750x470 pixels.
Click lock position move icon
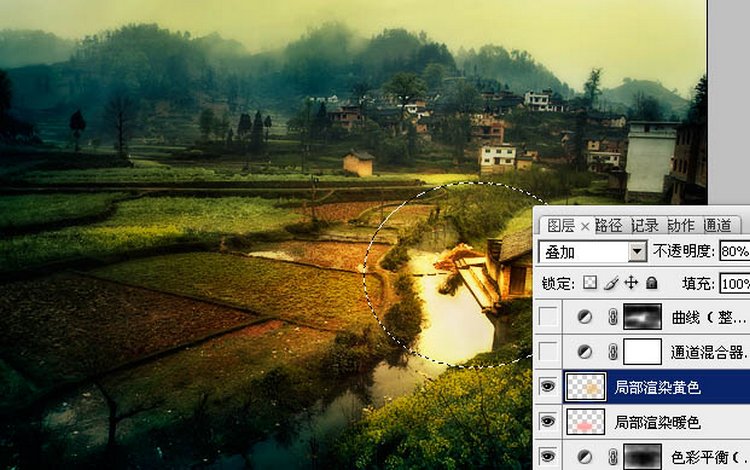click(631, 284)
